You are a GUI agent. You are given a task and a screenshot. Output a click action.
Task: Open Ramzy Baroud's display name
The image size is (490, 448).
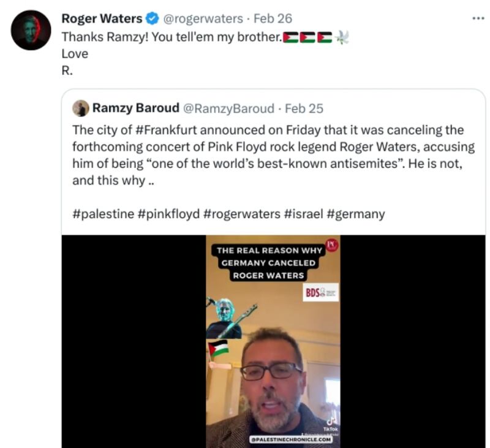[x=136, y=108]
